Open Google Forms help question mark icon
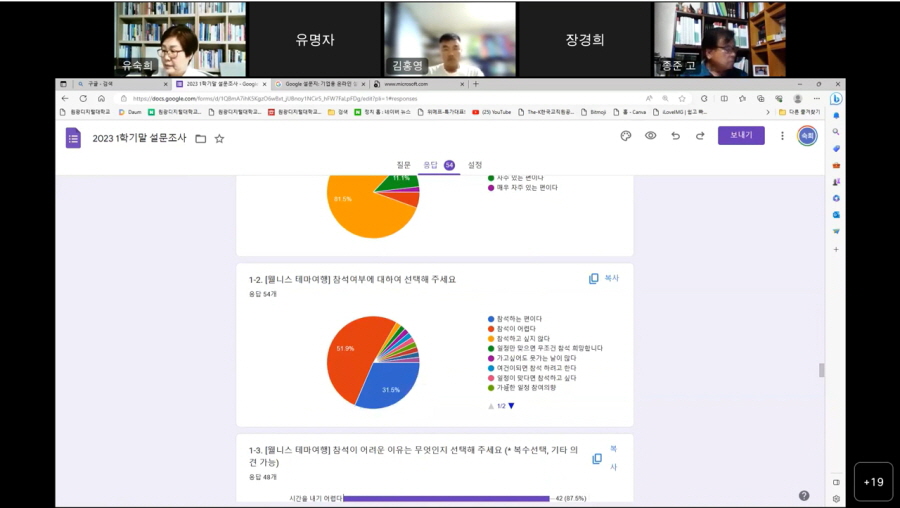The width and height of the screenshot is (900, 508). click(804, 495)
